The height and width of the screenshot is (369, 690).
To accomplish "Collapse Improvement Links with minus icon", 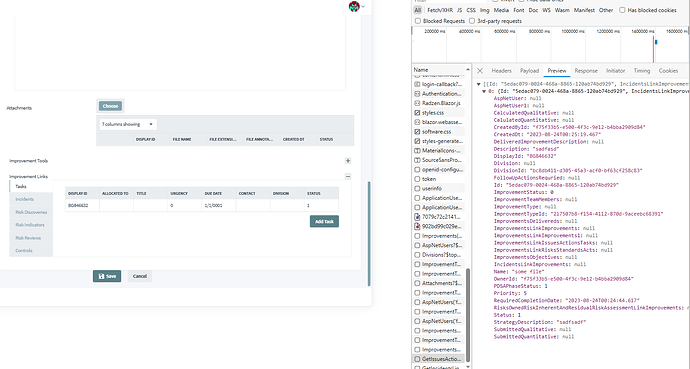I will [x=348, y=176].
